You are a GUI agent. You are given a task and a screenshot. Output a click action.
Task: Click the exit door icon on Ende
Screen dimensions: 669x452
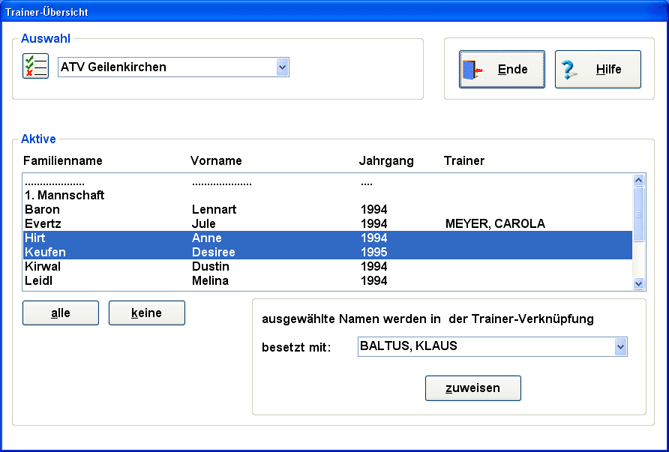472,70
